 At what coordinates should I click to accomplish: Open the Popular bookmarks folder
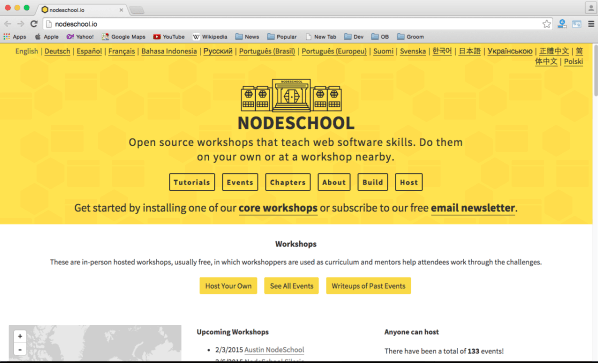click(x=282, y=37)
